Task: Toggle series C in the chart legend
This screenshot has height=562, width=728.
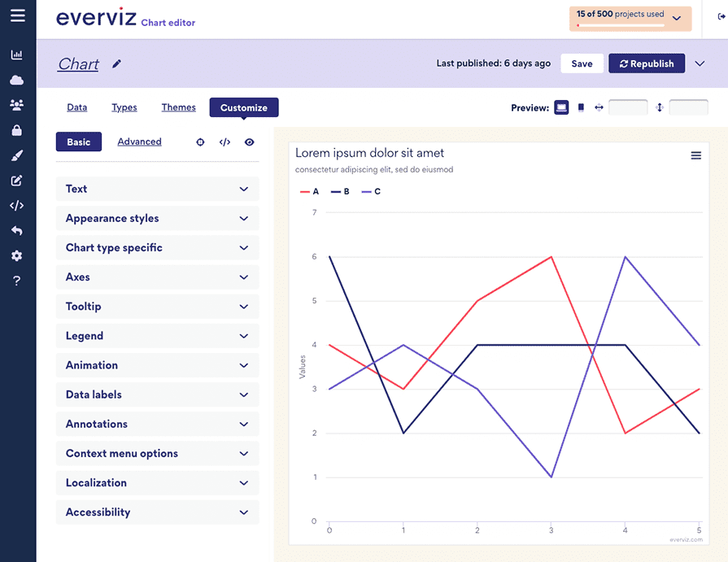Action: pos(371,192)
